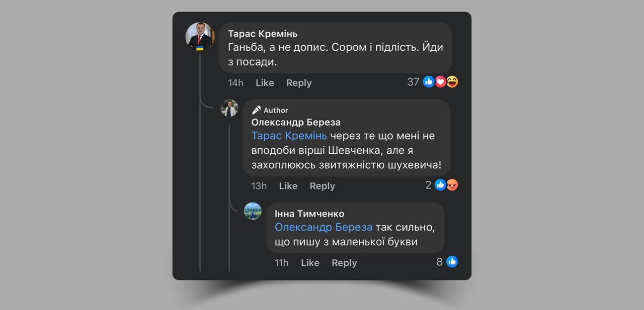The image size is (644, 310).
Task: Like Інна Тимченко's reply
Action: [310, 263]
